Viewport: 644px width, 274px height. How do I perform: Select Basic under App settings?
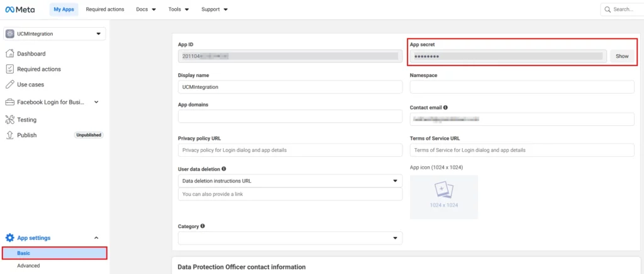click(55, 253)
